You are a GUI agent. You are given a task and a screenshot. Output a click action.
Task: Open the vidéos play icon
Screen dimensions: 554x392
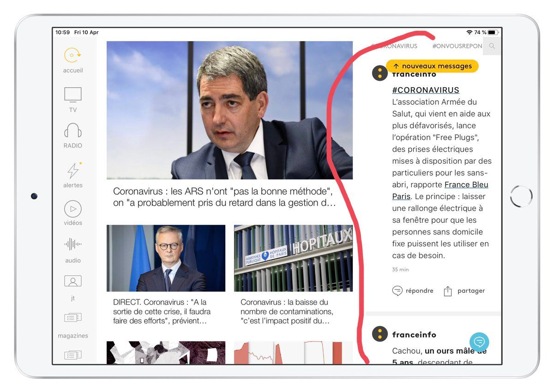(x=73, y=209)
